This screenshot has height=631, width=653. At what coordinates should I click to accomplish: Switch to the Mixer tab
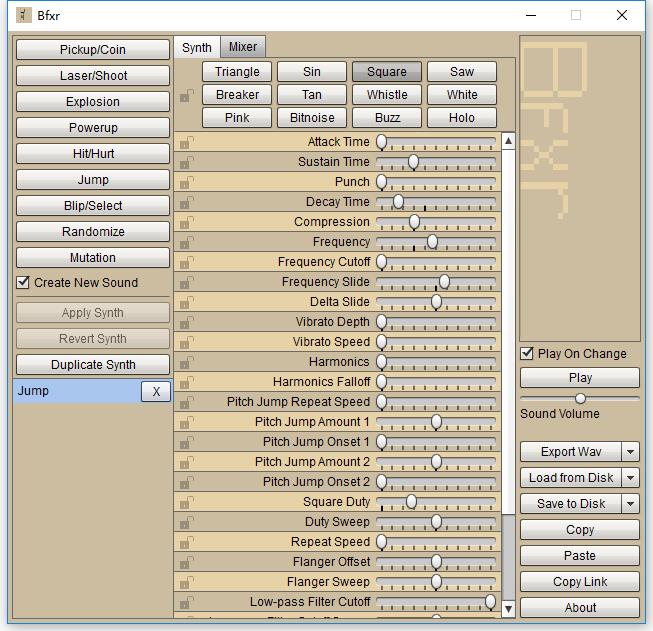pyautogui.click(x=243, y=47)
